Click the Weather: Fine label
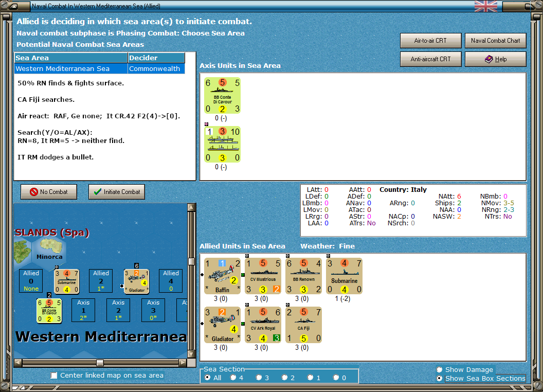 coord(328,246)
